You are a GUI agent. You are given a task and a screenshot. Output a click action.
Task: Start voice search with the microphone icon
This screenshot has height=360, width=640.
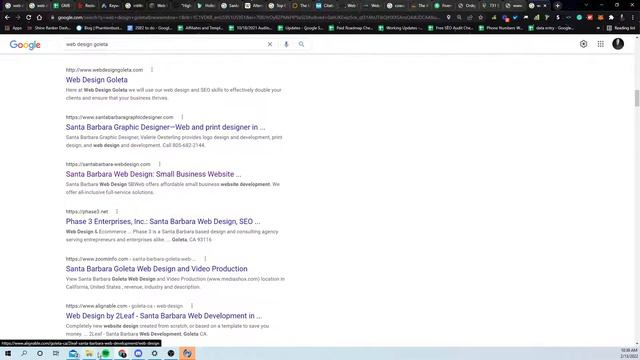click(x=286, y=44)
